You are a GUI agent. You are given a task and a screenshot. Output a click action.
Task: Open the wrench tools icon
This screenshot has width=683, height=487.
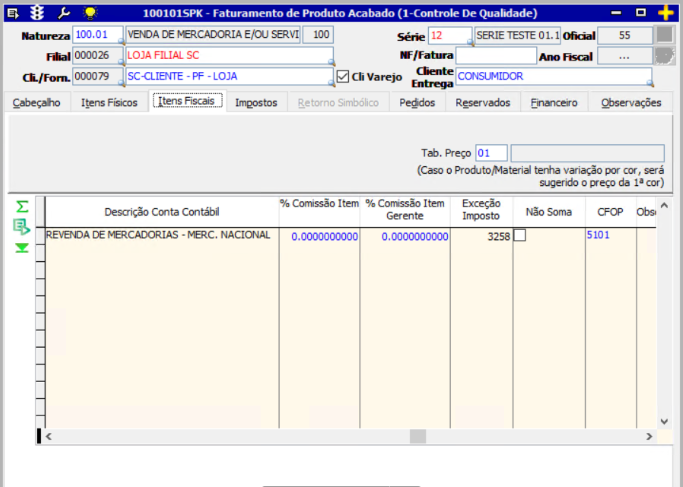point(64,13)
